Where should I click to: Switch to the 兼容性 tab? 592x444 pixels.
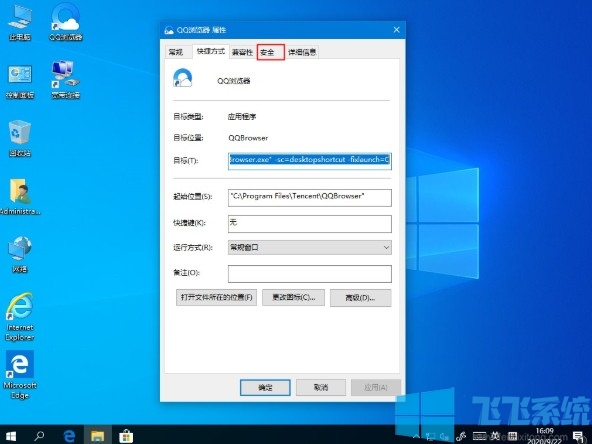(x=242, y=52)
